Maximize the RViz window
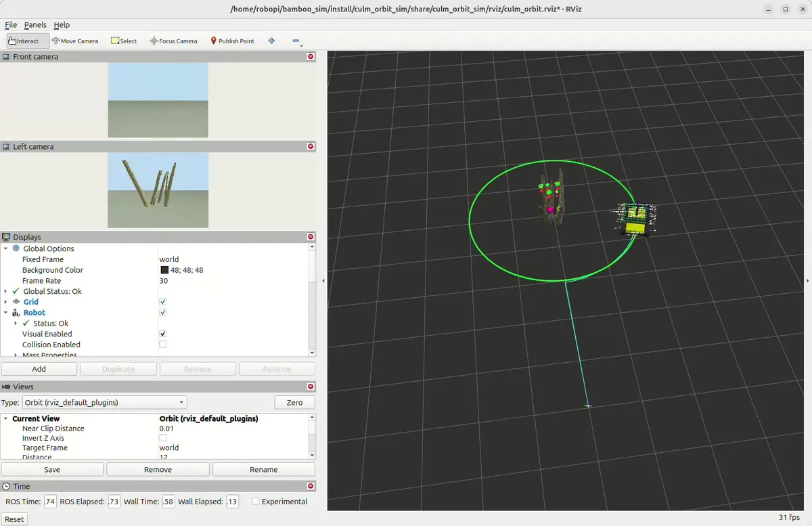The height and width of the screenshot is (526, 812). tap(786, 9)
